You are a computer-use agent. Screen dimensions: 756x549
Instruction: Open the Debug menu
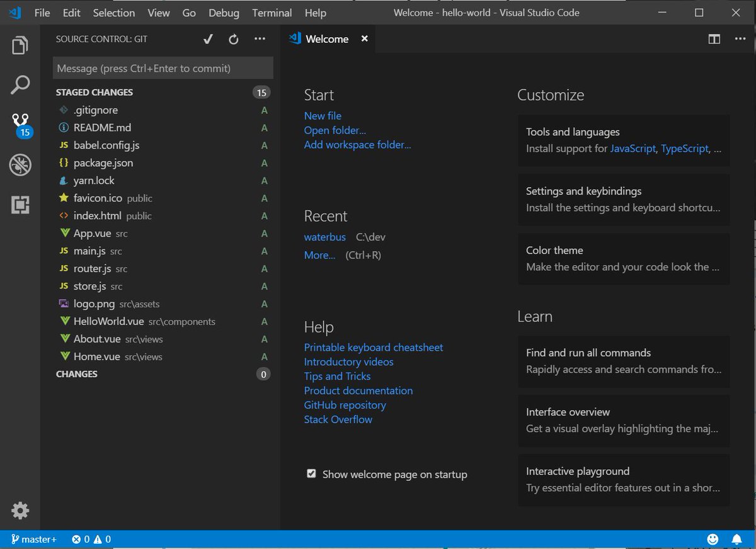[224, 13]
